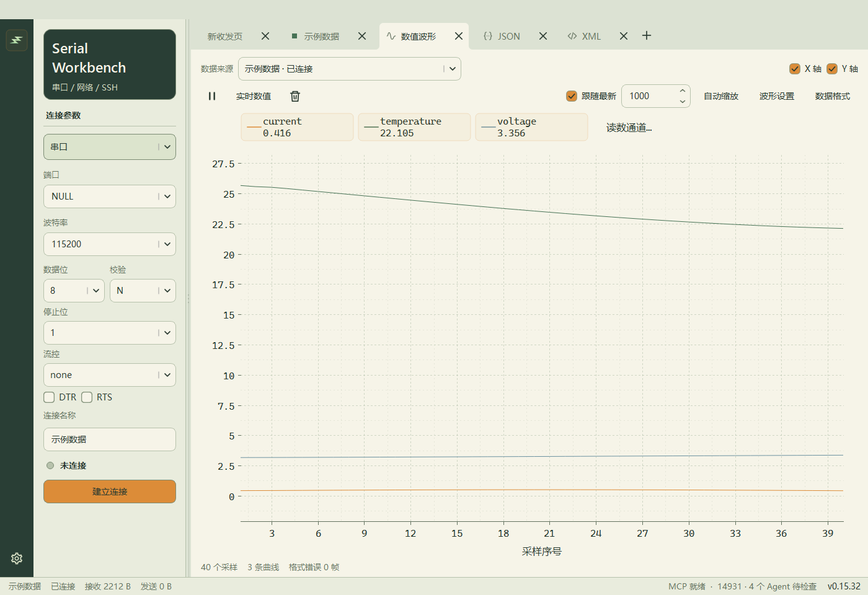Viewport: 868px width, 595px height.
Task: Click the 自动缩放 button
Action: tap(721, 96)
